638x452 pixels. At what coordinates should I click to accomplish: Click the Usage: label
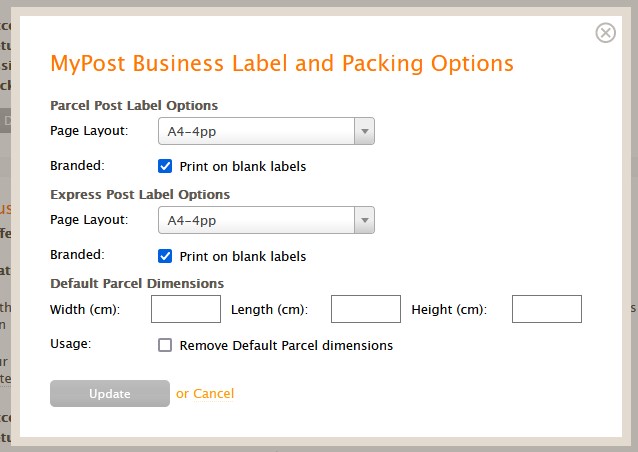pyautogui.click(x=70, y=344)
